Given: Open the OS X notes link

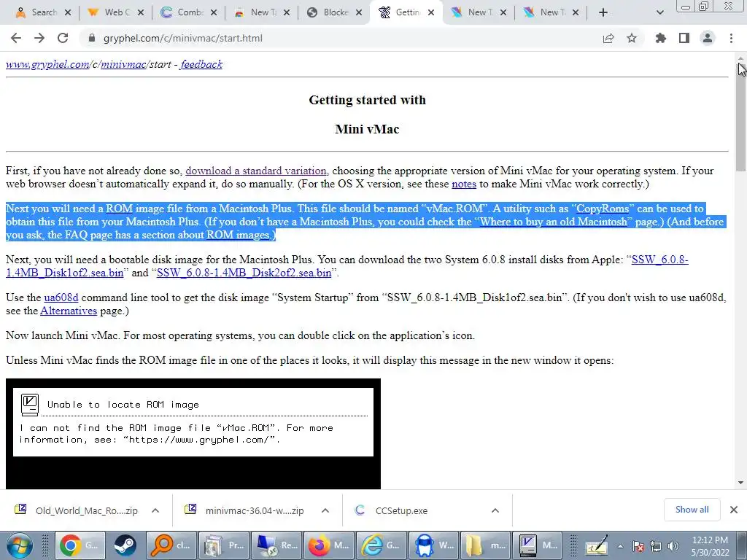Looking at the screenshot, I should tap(464, 184).
